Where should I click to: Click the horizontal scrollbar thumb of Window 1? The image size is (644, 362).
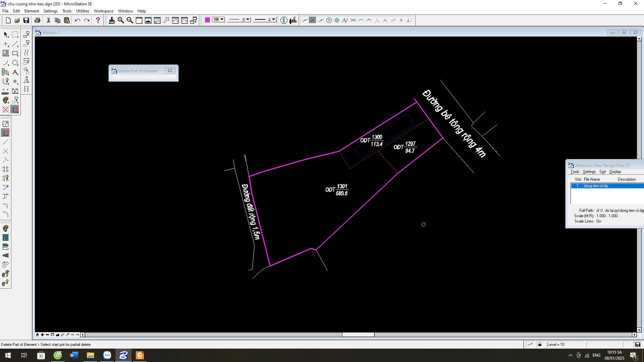click(x=358, y=335)
